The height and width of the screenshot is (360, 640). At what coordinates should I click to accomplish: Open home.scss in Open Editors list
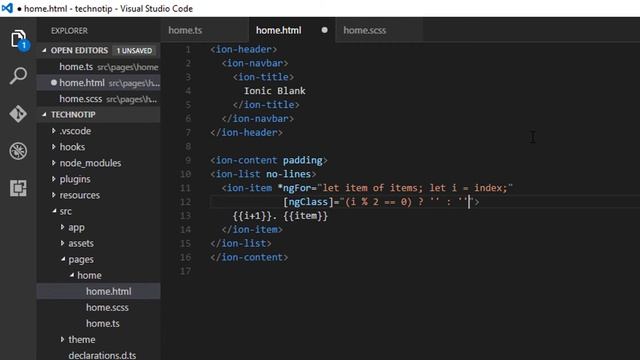98,99
